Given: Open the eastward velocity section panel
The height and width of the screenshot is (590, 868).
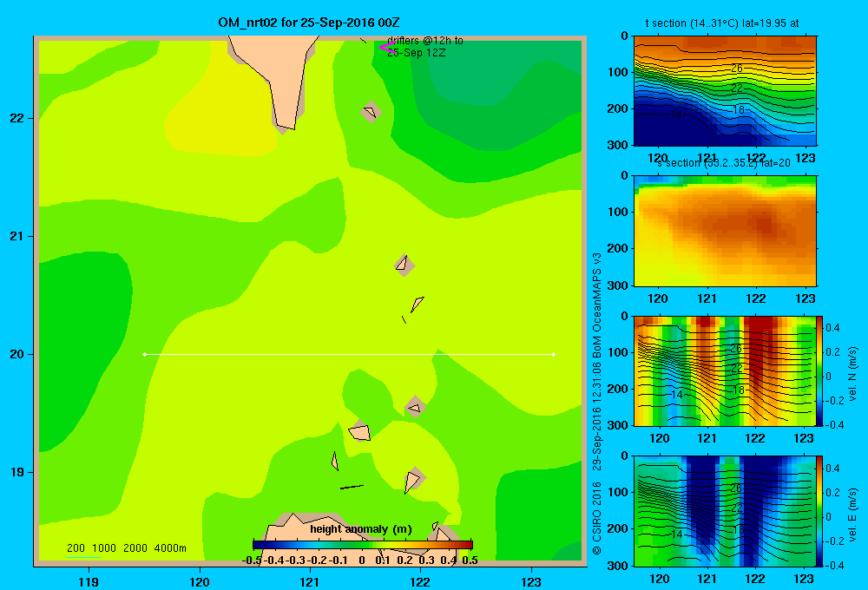Looking at the screenshot, I should click(725, 511).
